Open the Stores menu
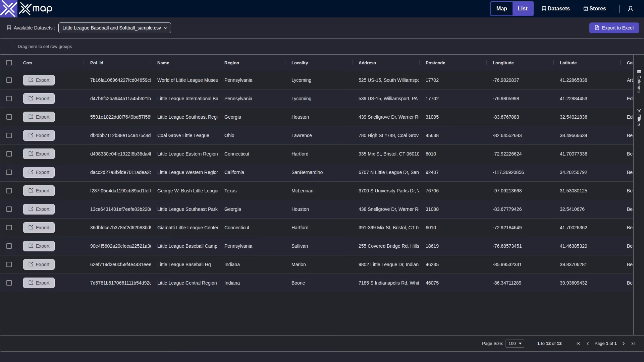 (x=595, y=9)
